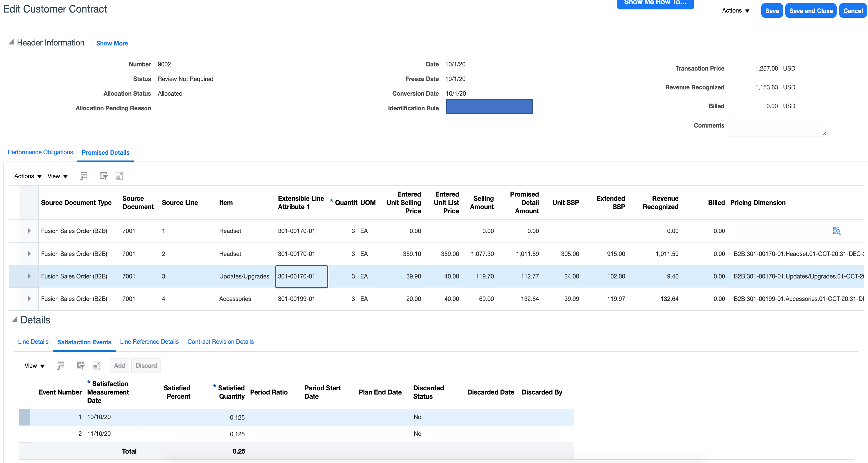The image size is (868, 463).
Task: Click the Pricing Dimension search icon on line 1
Action: coord(836,231)
